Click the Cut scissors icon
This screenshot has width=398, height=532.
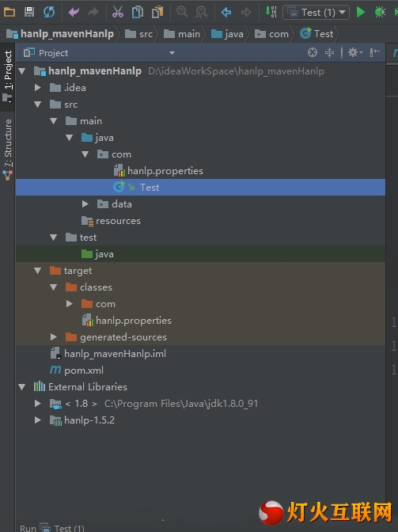click(118, 12)
